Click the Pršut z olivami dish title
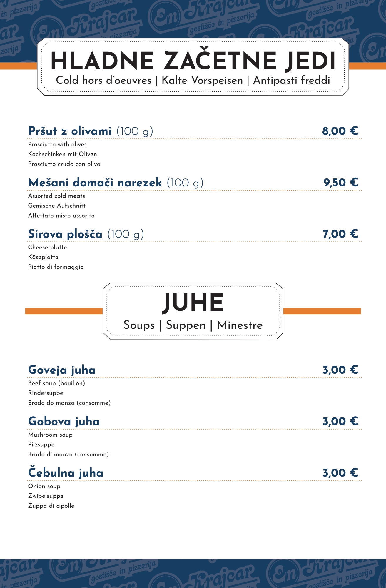This screenshot has height=588, width=386. click(70, 131)
